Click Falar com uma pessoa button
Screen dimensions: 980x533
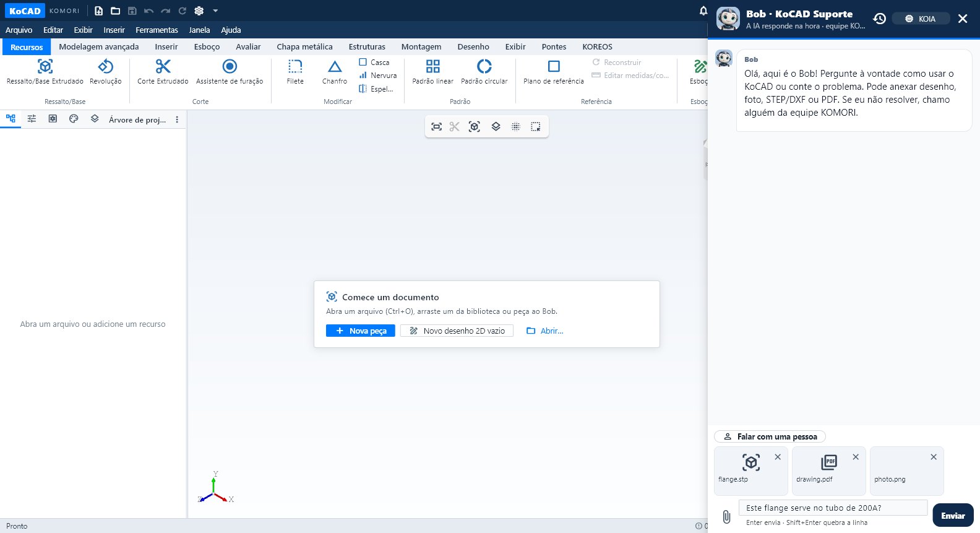coord(770,436)
